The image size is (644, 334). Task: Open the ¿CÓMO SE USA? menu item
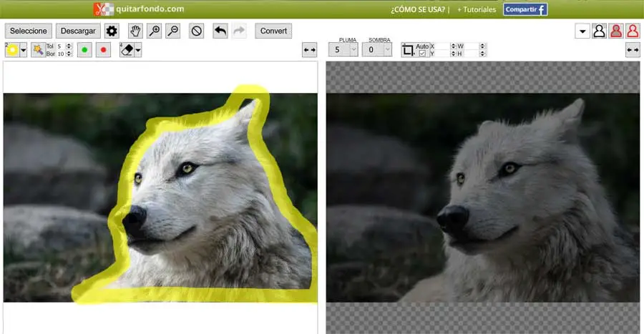pos(419,10)
